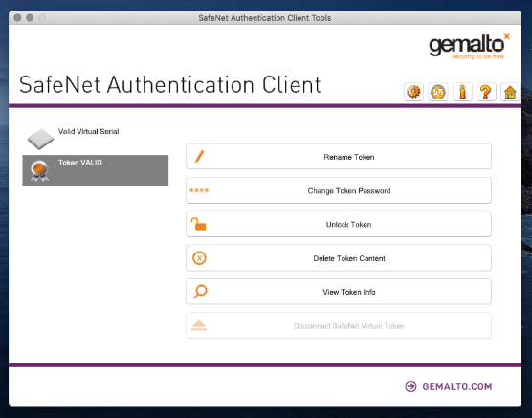This screenshot has height=418, width=532.
Task: Click the eject icon for virtual token
Action: (199, 325)
